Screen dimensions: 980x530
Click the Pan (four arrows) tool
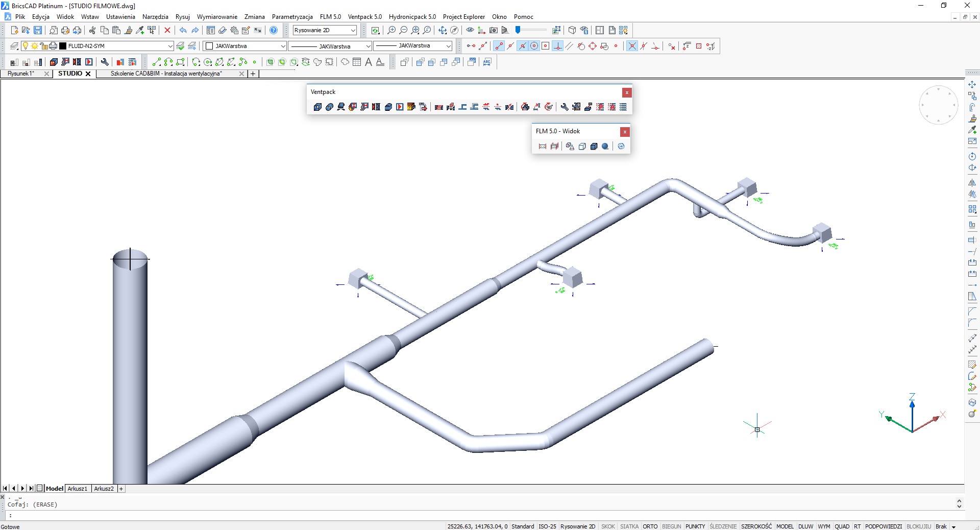(x=442, y=31)
